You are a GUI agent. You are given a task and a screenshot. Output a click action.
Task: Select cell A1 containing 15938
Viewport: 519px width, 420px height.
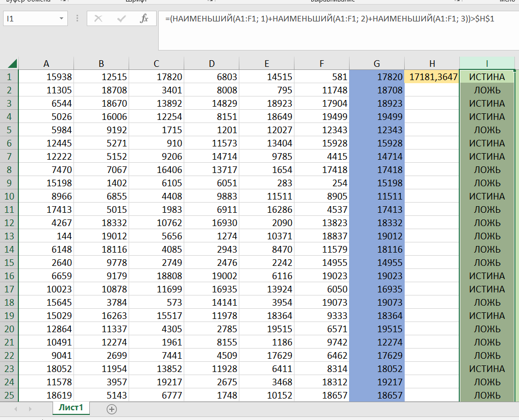pyautogui.click(x=46, y=77)
